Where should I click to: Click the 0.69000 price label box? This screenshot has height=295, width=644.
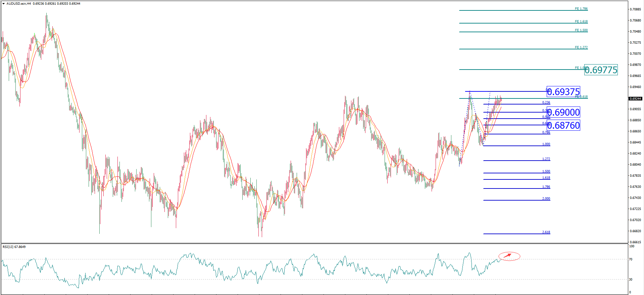(x=563, y=112)
